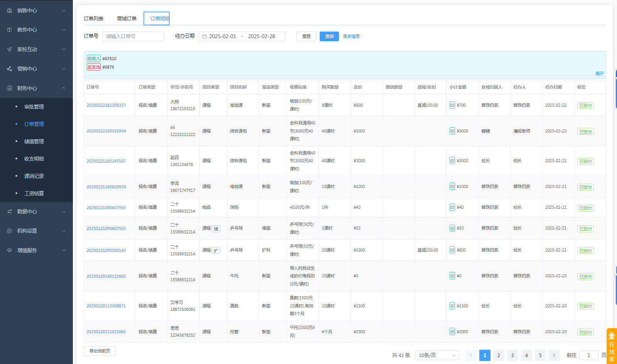Screen dimensions: 617x364
Task: Click the 扩 tag on 乒乓球 扩科 row
Action: point(216,250)
